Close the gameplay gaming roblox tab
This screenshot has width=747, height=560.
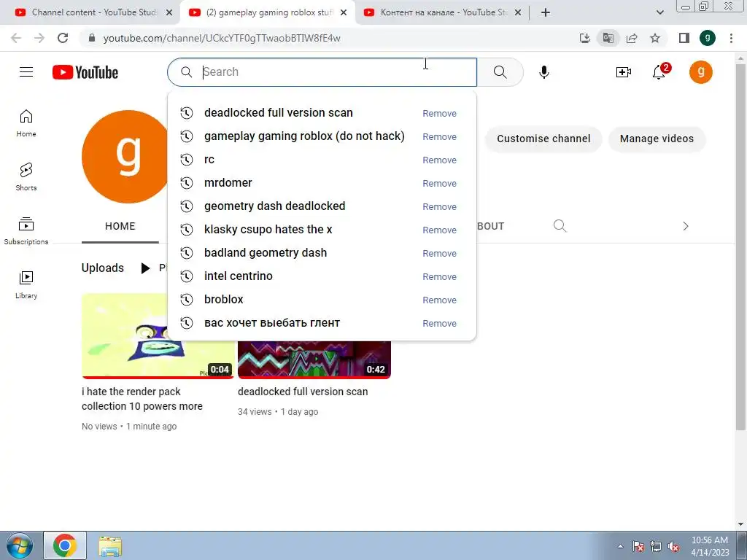tap(344, 13)
